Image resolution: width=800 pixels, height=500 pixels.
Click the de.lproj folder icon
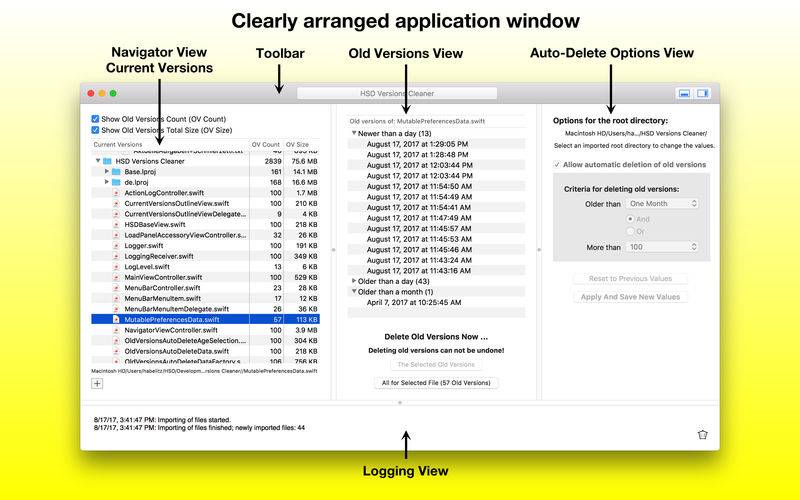click(x=116, y=182)
